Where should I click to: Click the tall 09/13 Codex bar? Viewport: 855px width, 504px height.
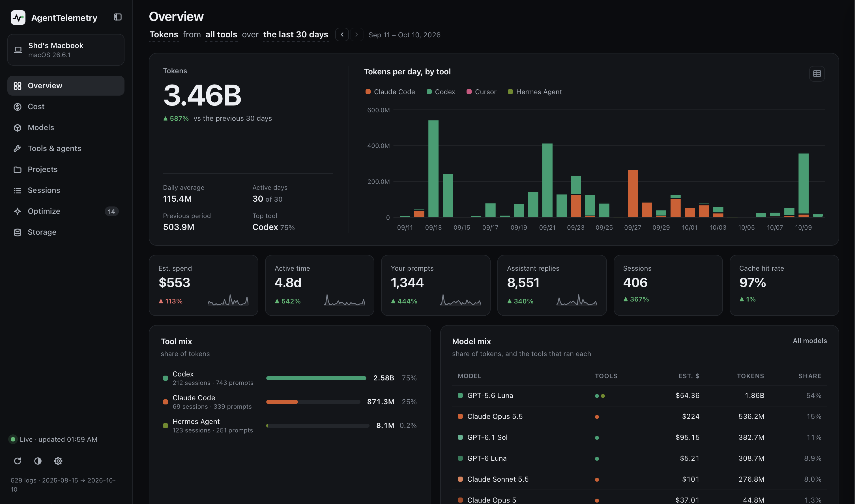(433, 169)
